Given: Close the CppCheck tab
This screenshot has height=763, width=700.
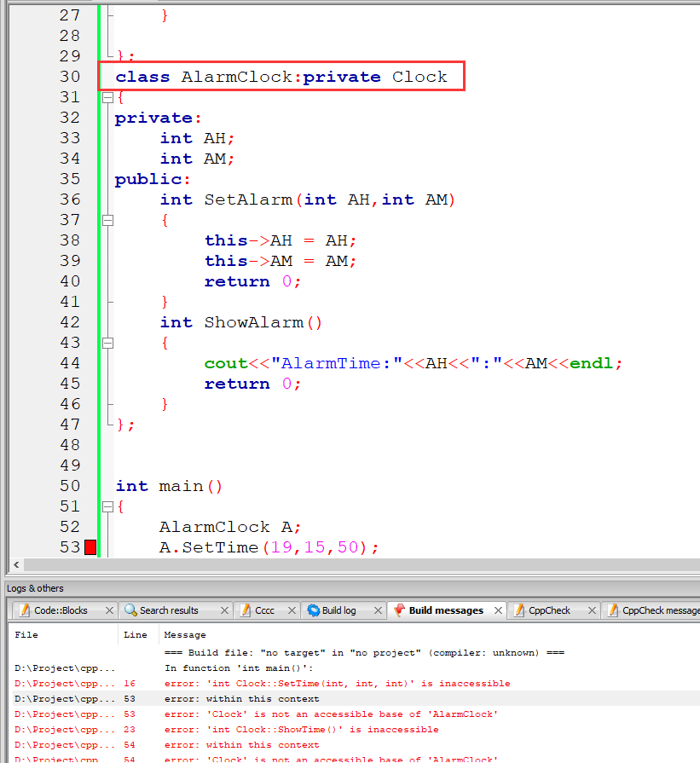Looking at the screenshot, I should point(590,610).
